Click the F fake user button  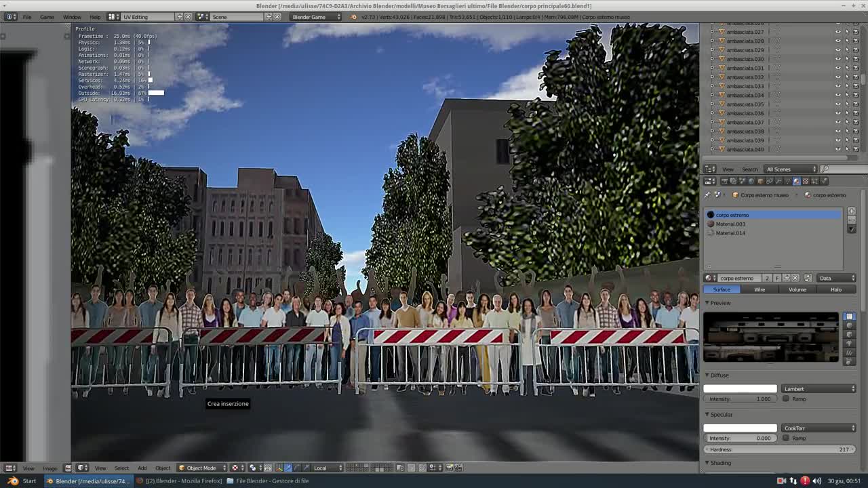coord(777,278)
